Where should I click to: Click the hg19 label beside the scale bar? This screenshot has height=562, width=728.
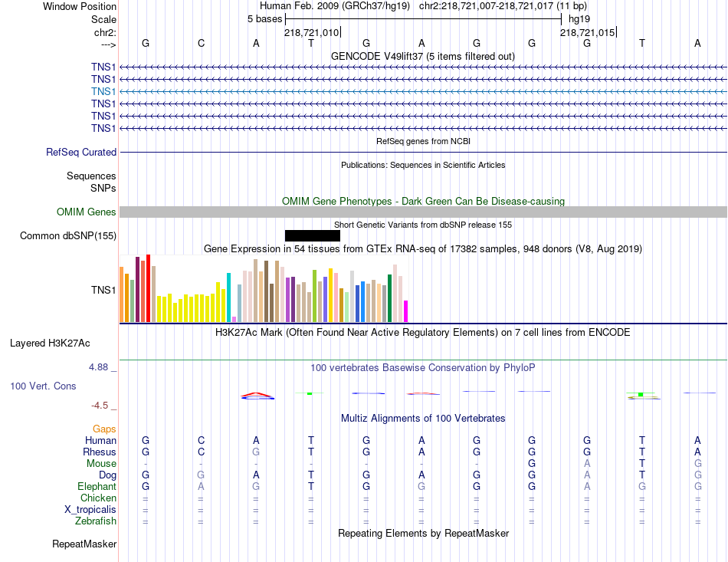(x=579, y=19)
